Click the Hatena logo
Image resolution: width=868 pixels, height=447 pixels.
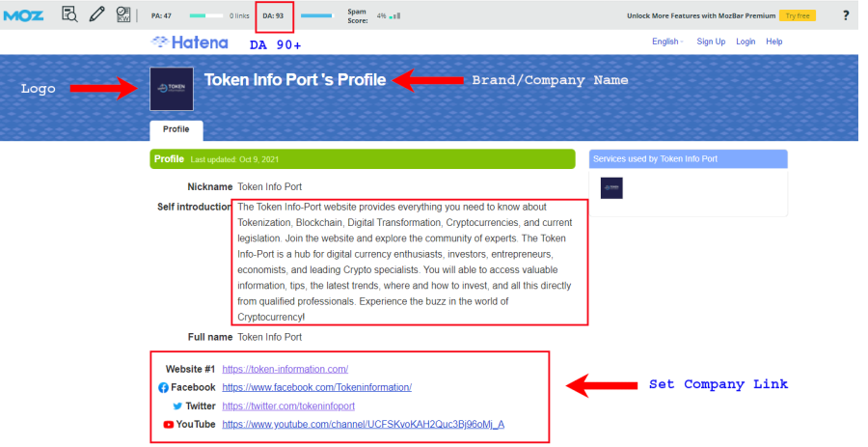[x=190, y=42]
